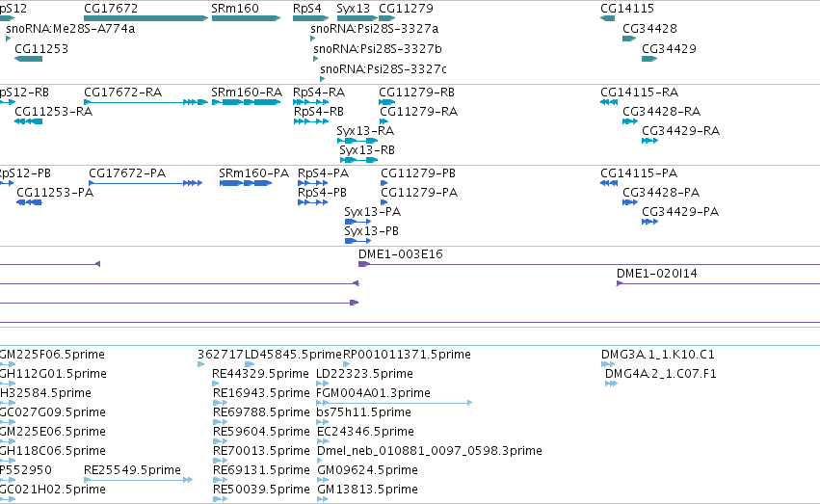Select the SRm160-PA protein label
820x504 pixels.
tap(253, 173)
